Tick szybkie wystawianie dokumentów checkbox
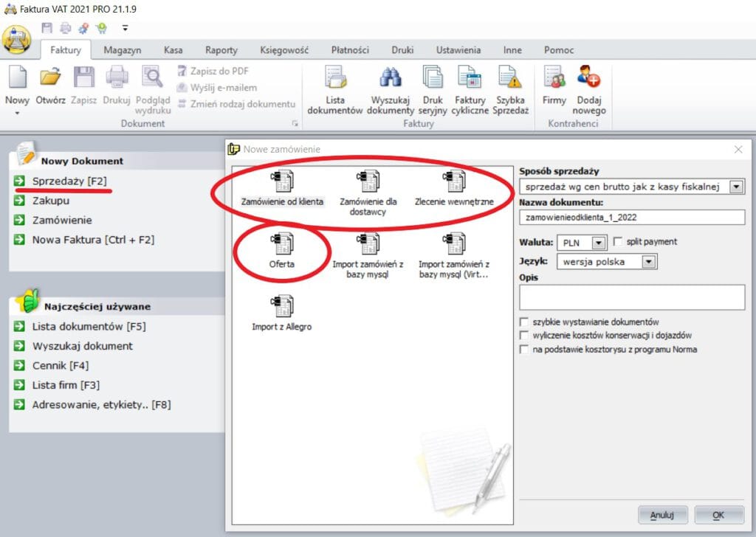756x537 pixels. coord(524,322)
